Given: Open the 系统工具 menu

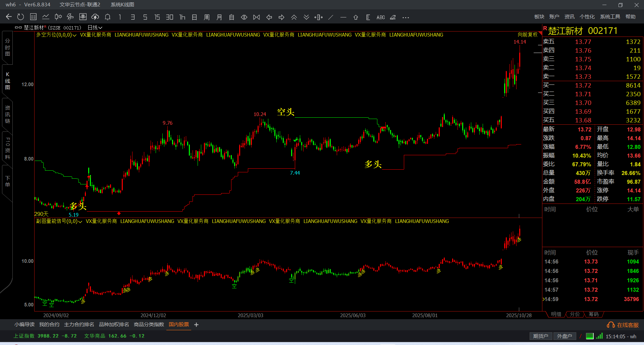Looking at the screenshot, I should coord(610,17).
